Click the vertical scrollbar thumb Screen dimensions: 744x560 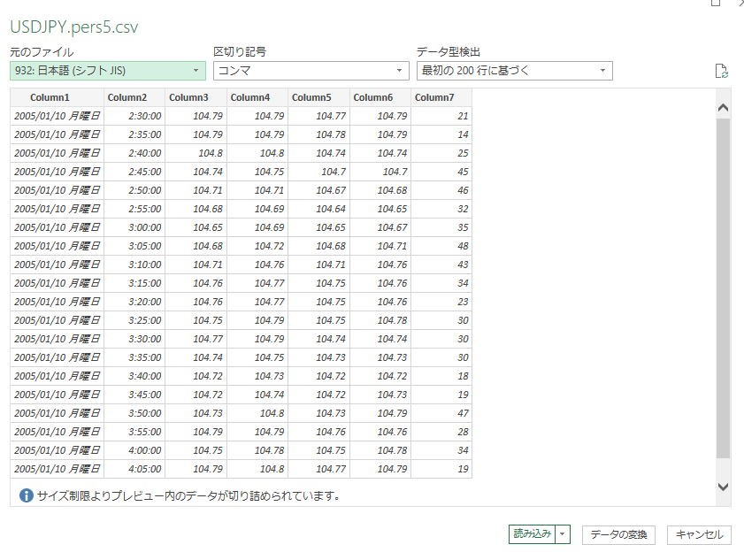pyautogui.click(x=723, y=288)
